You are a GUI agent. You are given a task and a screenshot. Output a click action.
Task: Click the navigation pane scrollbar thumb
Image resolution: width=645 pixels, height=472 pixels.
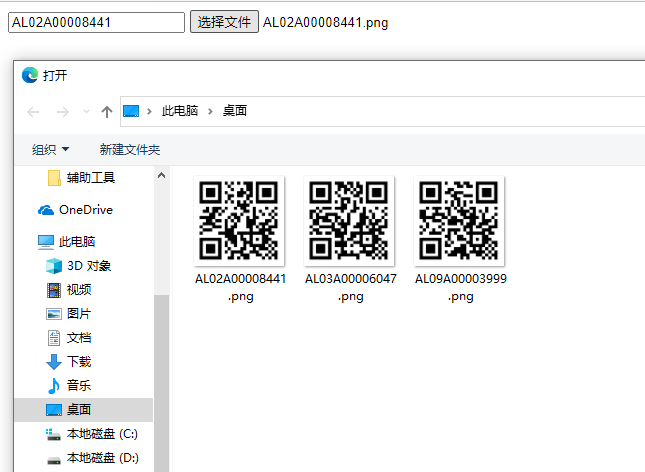(162, 383)
